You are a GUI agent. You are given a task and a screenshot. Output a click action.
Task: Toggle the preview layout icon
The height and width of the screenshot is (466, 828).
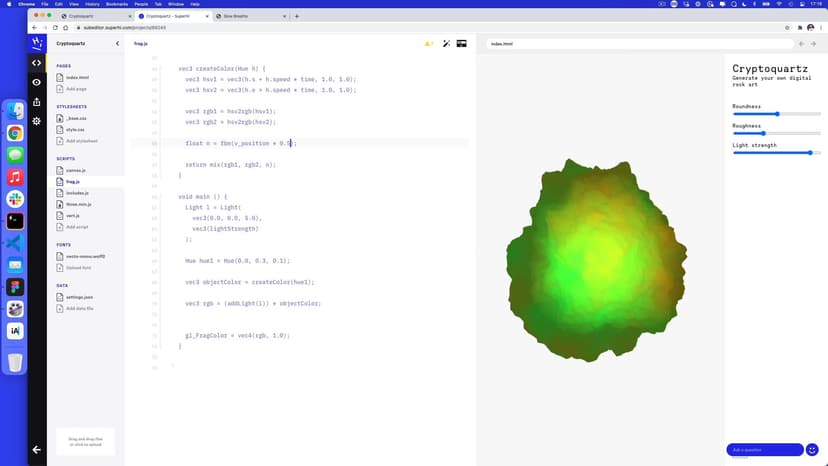tap(461, 44)
